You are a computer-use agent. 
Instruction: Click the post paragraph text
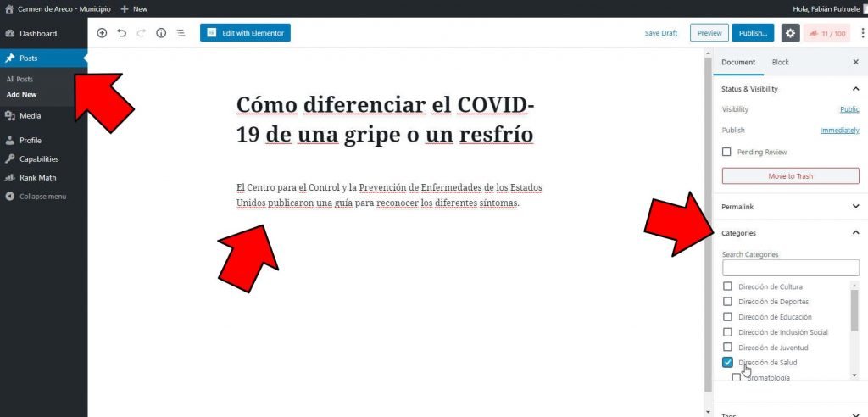(389, 195)
